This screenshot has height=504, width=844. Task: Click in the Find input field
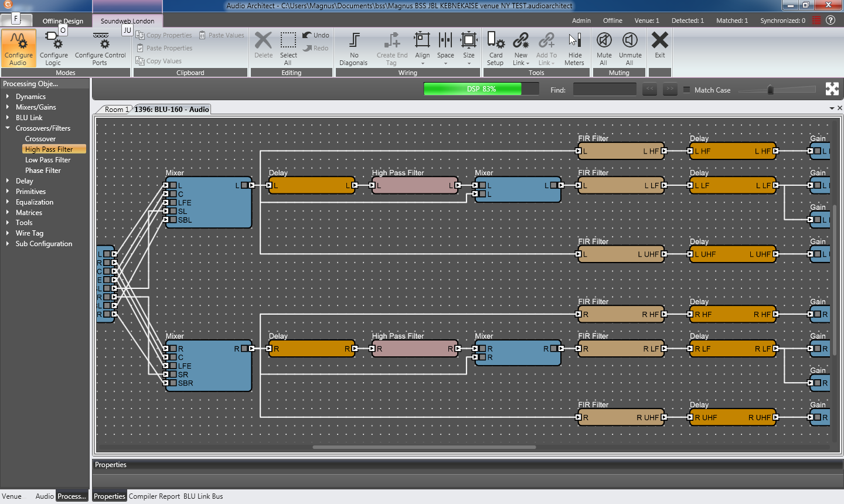click(x=604, y=89)
